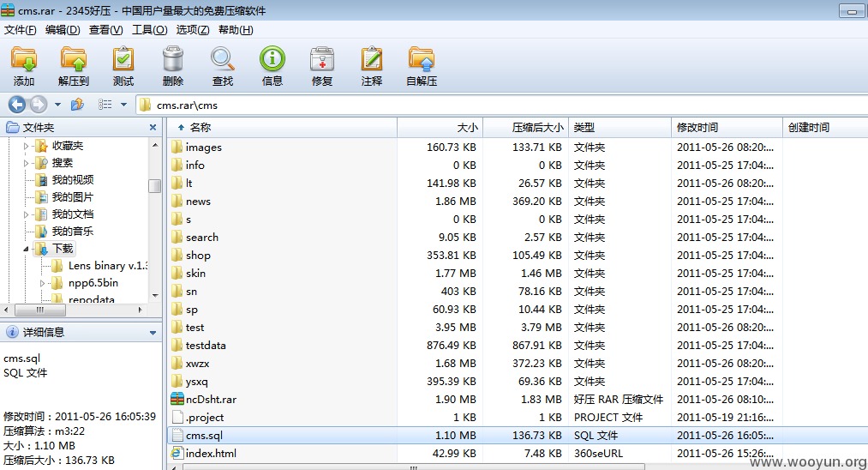This screenshot has height=470, width=868.
Task: Expand the npp6.5bin tree node
Action: (x=43, y=283)
